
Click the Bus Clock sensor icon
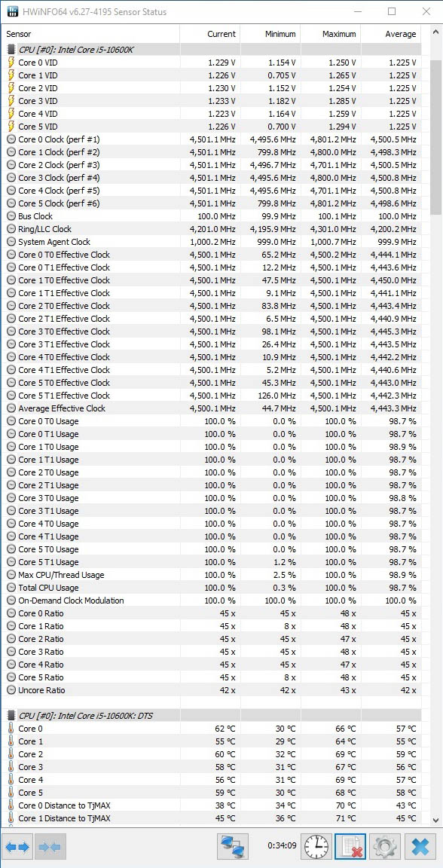(x=11, y=216)
